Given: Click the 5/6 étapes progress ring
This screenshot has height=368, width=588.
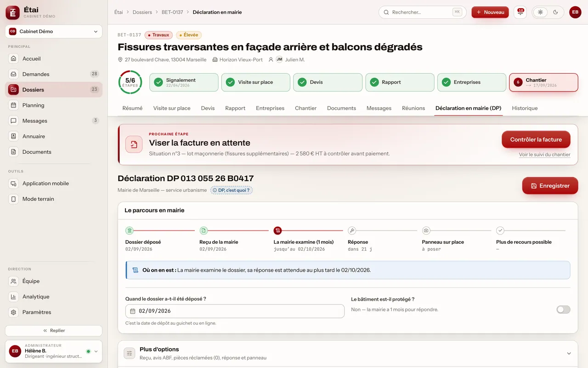Looking at the screenshot, I should [130, 82].
